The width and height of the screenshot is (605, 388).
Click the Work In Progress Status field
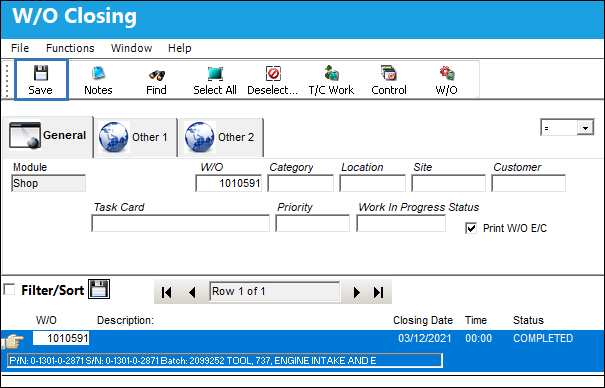401,223
